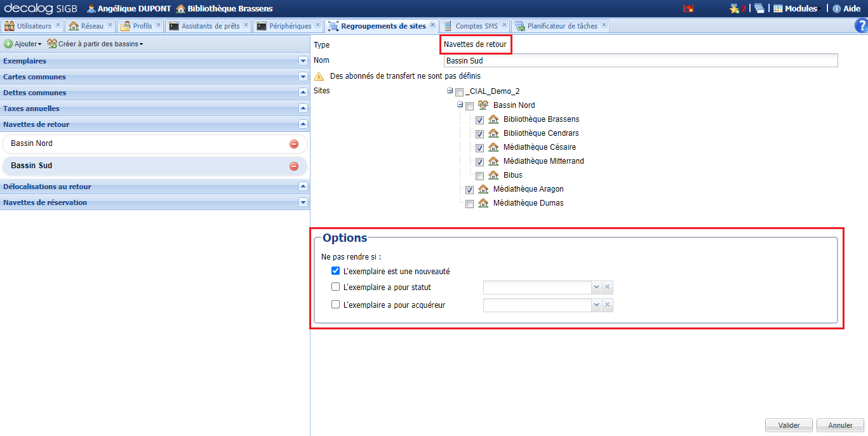Open the star notifications icon showing 2

pos(737,9)
